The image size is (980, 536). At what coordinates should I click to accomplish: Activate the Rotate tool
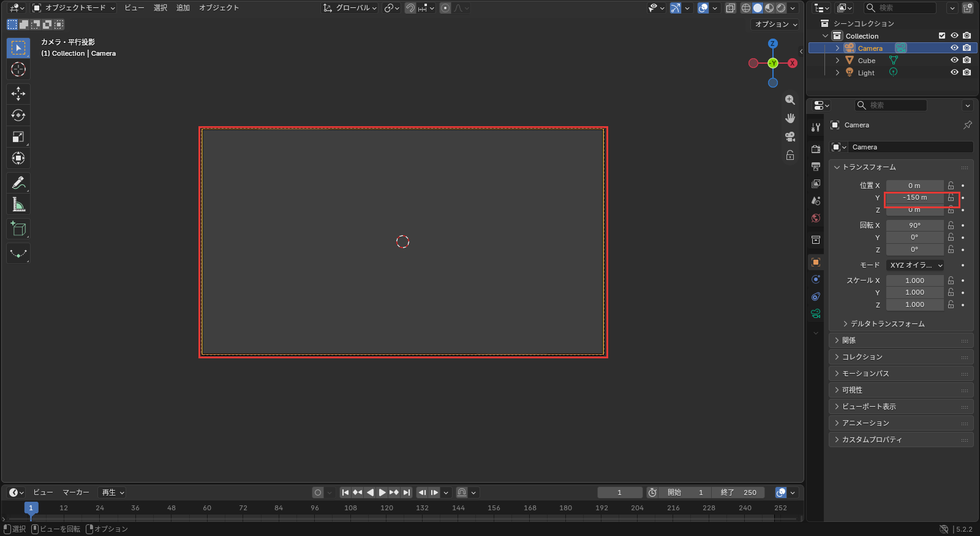coord(18,115)
